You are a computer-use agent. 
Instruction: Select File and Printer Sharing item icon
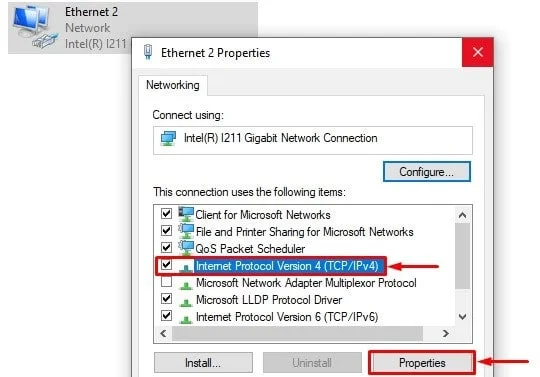point(186,231)
